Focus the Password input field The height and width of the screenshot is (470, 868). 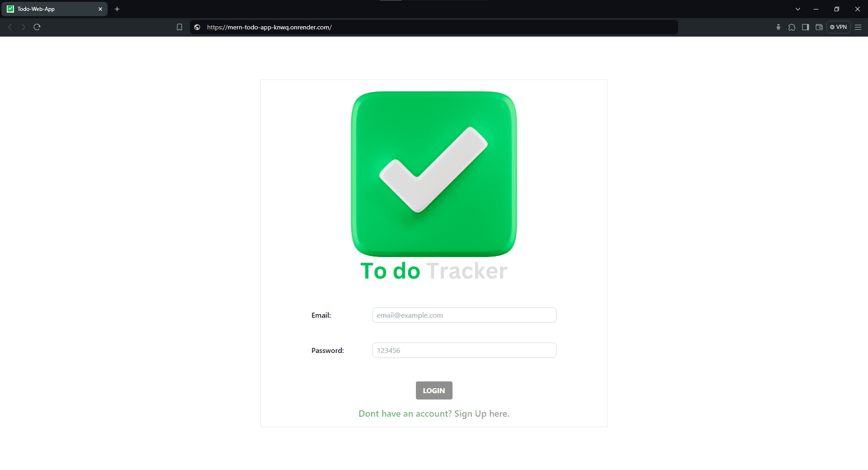pyautogui.click(x=464, y=350)
